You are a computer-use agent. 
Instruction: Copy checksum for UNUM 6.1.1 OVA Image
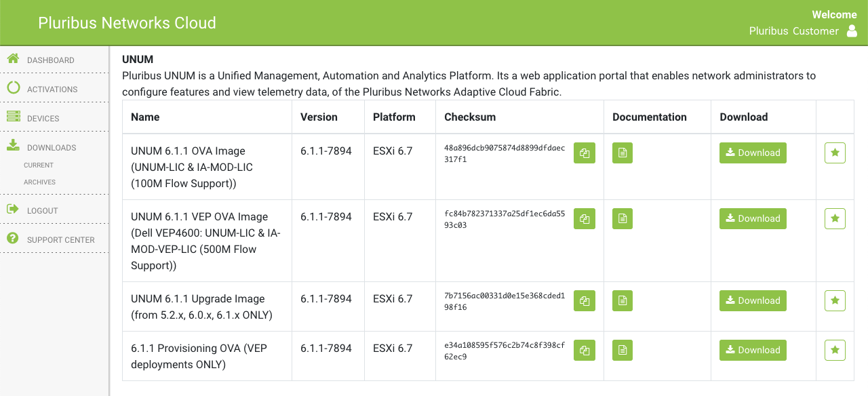tap(585, 153)
